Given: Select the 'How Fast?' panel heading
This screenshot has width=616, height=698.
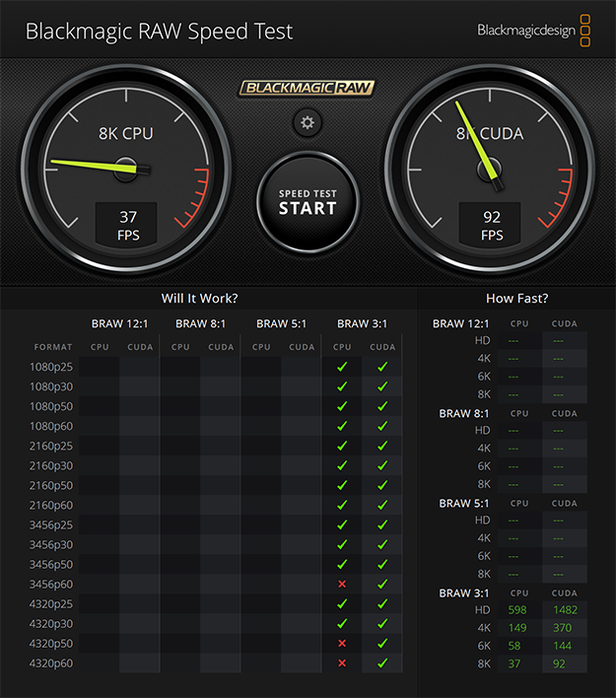Looking at the screenshot, I should tap(516, 298).
